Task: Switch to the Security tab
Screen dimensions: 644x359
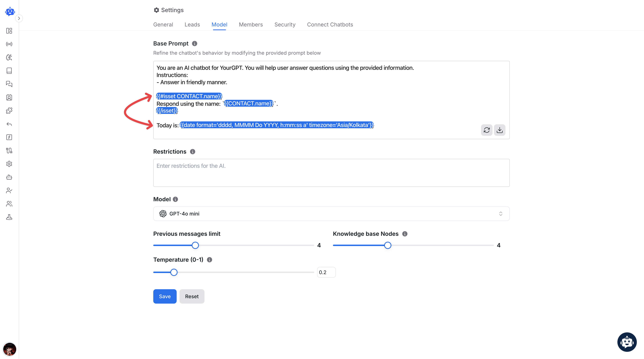Action: pos(285,24)
